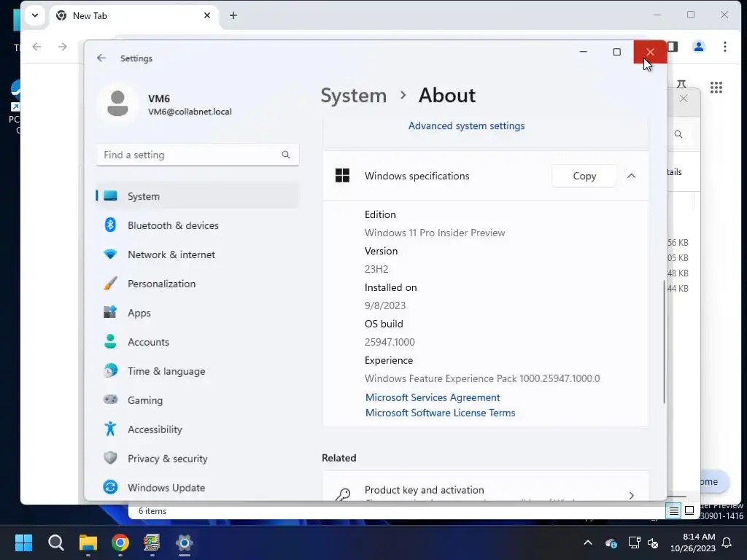Open the Chrome tab search dropdown
The width and height of the screenshot is (747, 560).
point(35,15)
